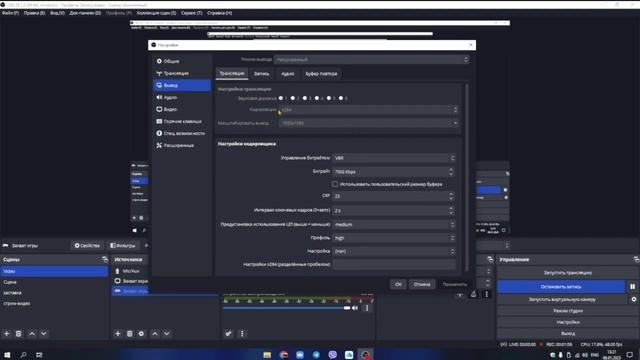Increase the Битрейт 7000 Kbps stepper

click(x=451, y=169)
